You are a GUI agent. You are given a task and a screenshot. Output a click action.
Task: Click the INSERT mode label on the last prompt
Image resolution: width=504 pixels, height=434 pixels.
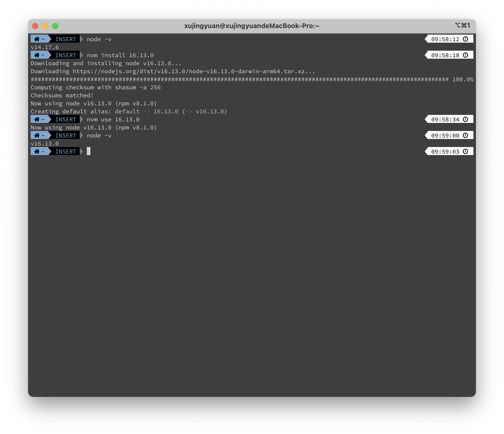point(66,152)
